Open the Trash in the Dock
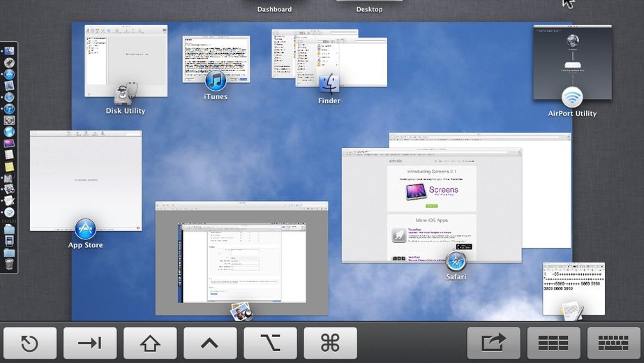Screen dimensions: 644x363 tap(9, 264)
